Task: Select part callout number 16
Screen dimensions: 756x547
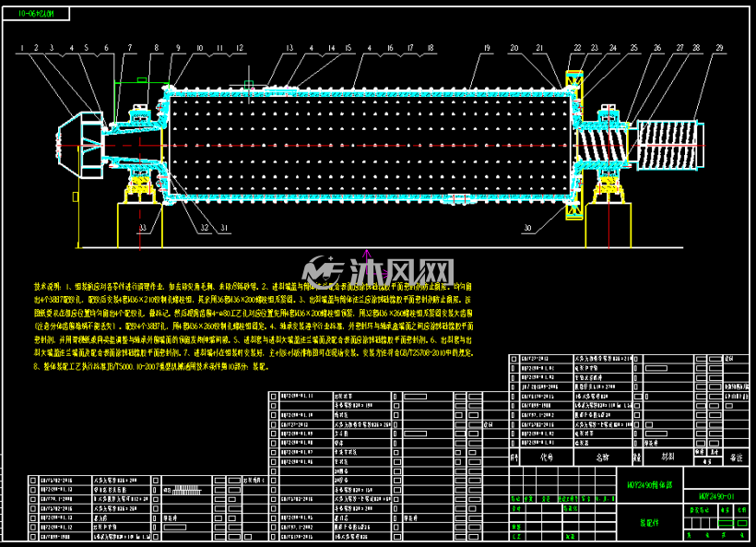Action: tap(390, 48)
